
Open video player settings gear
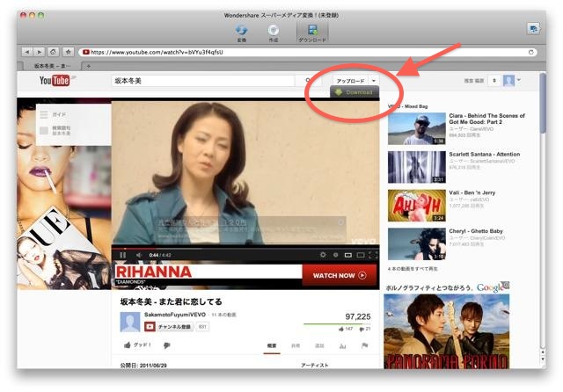(x=323, y=255)
